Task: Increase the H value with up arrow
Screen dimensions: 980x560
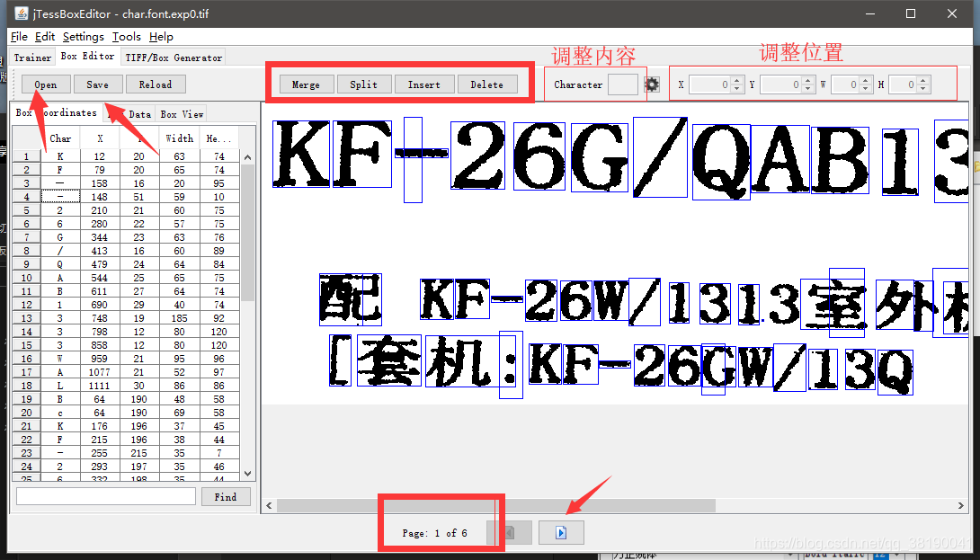Action: coord(923,80)
